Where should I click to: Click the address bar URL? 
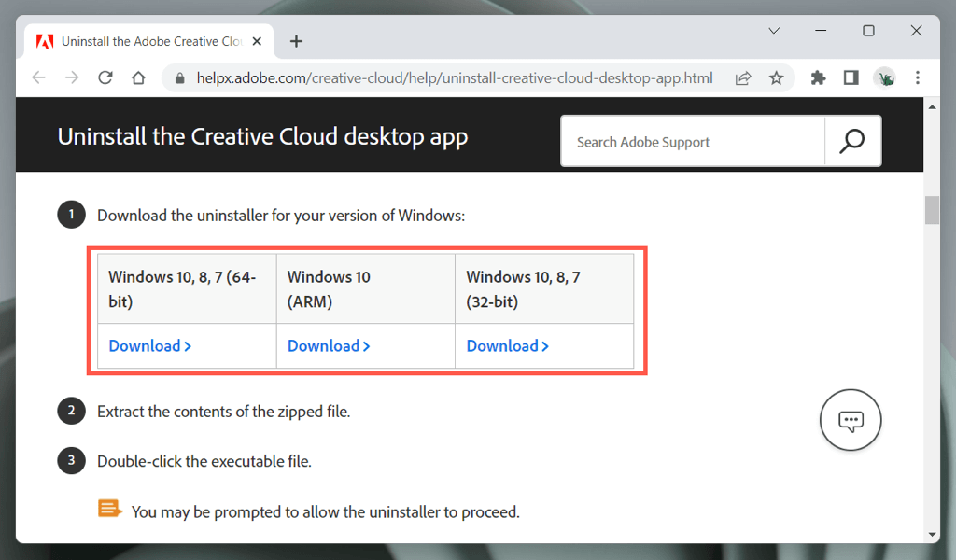click(455, 78)
